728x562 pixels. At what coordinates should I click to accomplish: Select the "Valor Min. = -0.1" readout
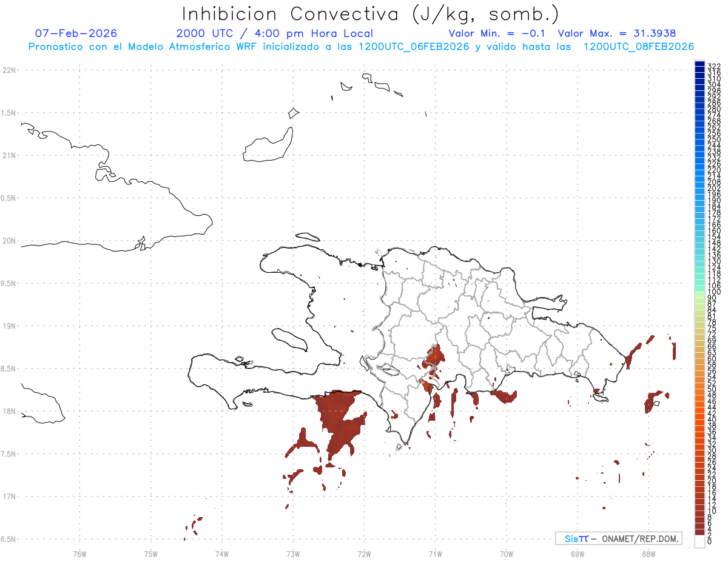(497, 33)
